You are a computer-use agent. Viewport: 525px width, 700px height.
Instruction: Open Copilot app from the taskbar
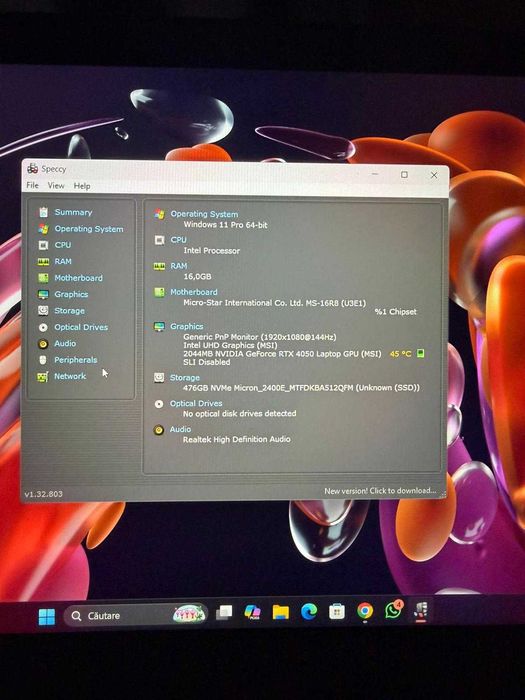point(252,612)
